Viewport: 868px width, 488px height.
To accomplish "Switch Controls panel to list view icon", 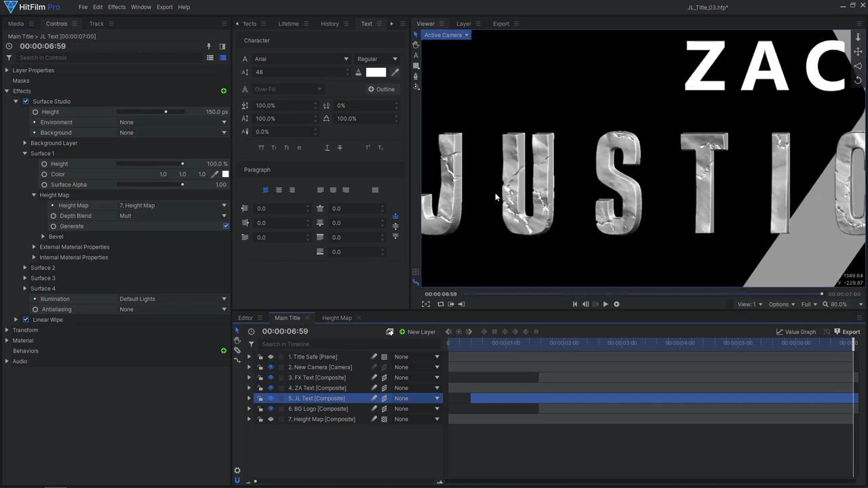I will coord(210,58).
